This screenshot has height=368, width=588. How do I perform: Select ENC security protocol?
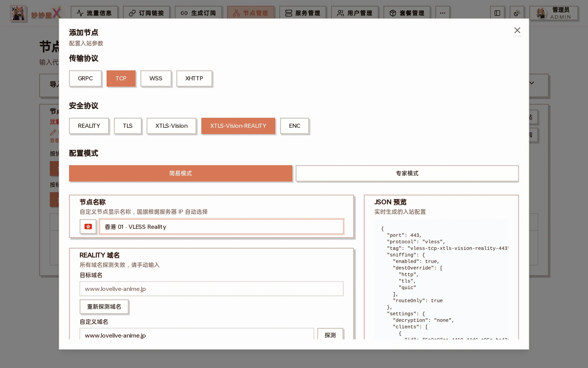(x=294, y=126)
